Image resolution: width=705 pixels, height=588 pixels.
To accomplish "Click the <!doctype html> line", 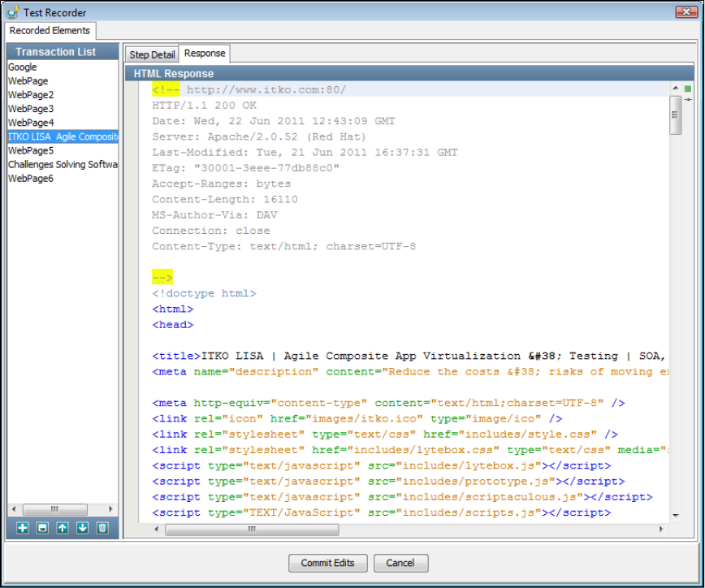I will [204, 293].
